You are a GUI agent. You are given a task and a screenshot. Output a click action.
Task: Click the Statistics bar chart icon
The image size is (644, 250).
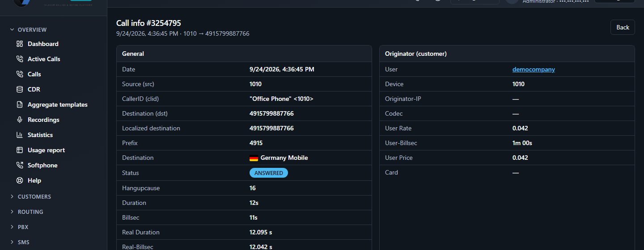coord(20,135)
